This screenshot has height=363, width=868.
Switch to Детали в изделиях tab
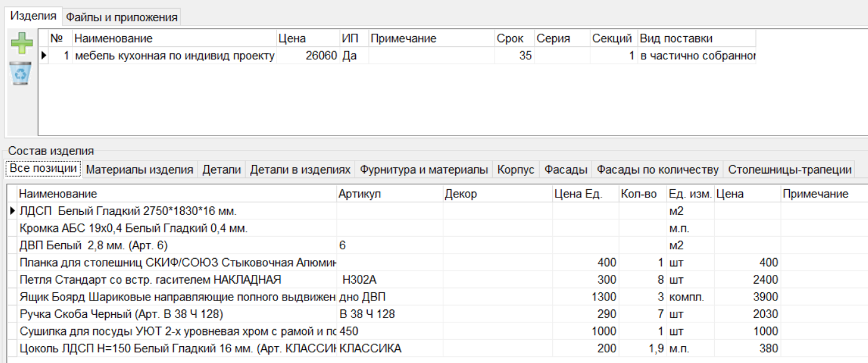coord(300,169)
